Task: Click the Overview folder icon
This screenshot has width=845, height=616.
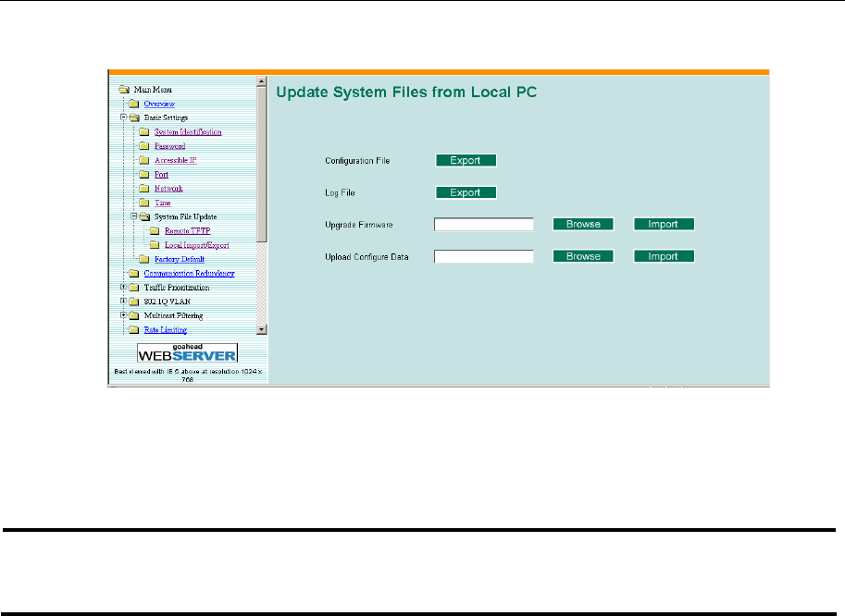Action: click(x=133, y=105)
